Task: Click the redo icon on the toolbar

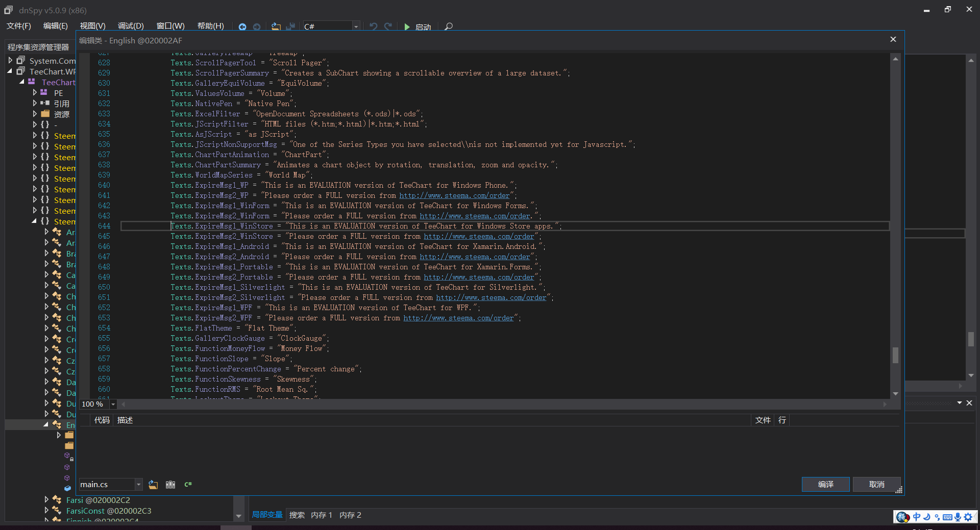Action: tap(389, 27)
